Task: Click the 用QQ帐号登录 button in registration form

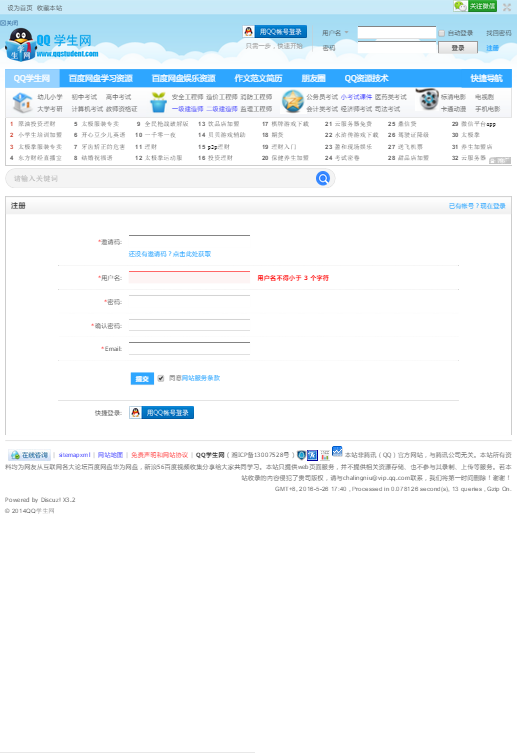Action: tap(161, 413)
